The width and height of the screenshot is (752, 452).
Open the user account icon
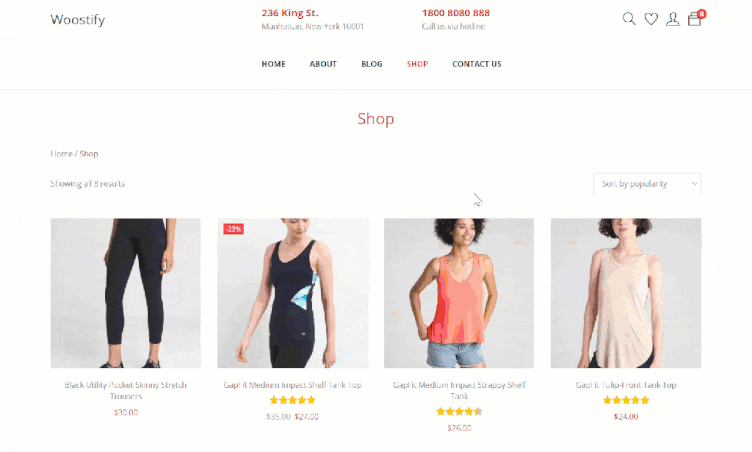[x=672, y=19]
